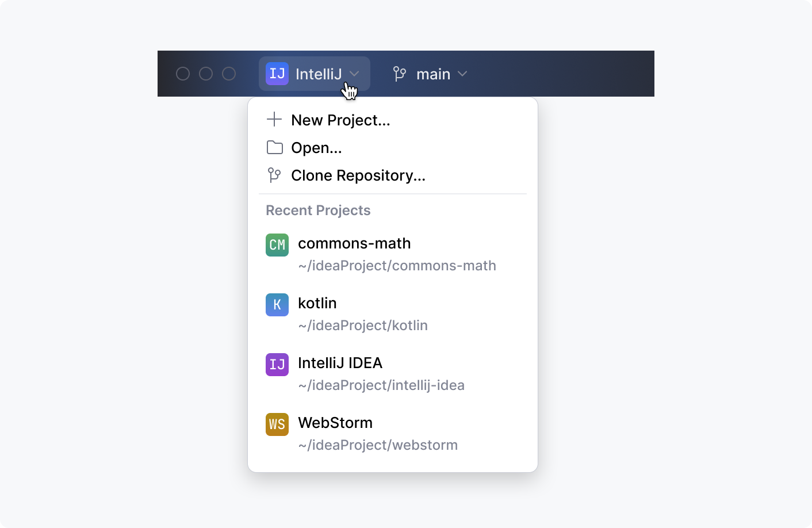Expand the IntelliJ project dropdown chevron
812x528 pixels.
(355, 74)
